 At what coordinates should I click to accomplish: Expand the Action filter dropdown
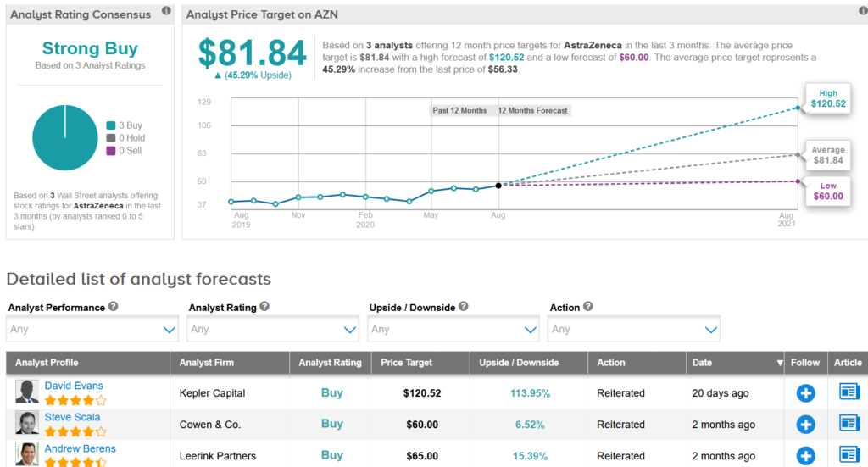[x=634, y=329]
